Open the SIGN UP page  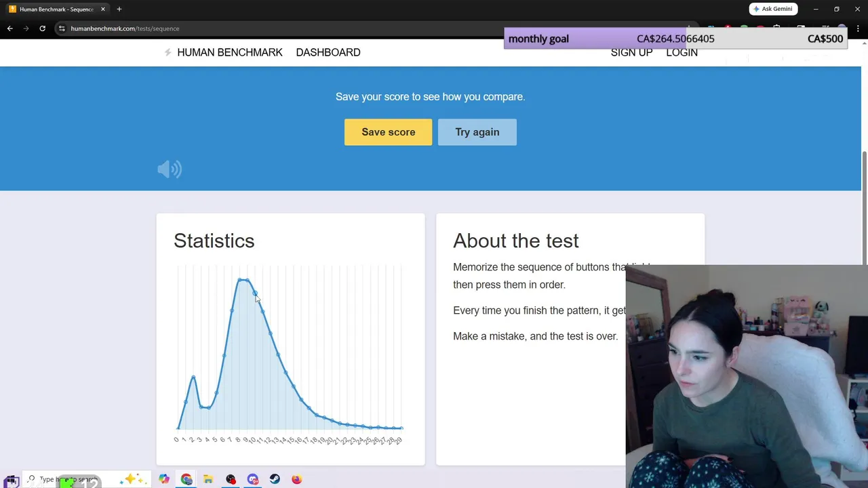pyautogui.click(x=631, y=52)
